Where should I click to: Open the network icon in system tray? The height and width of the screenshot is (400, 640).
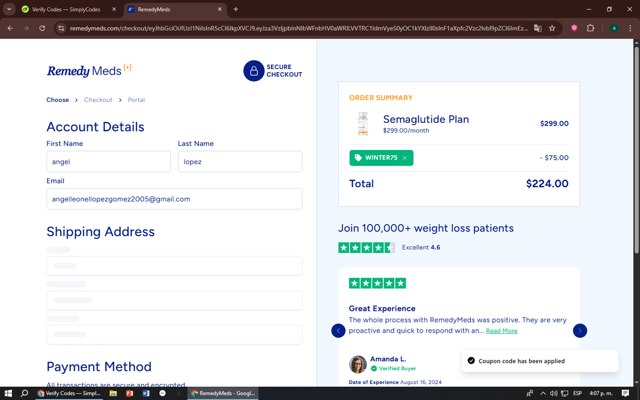565,393
